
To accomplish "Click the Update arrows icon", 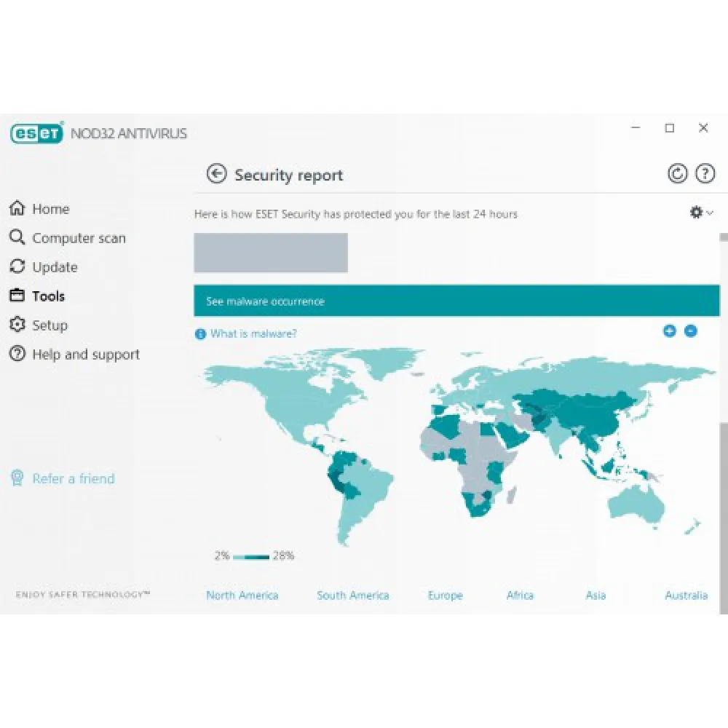I will point(17,266).
